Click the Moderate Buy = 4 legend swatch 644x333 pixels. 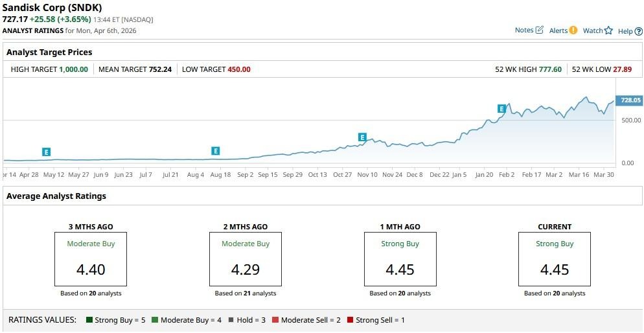click(x=155, y=320)
